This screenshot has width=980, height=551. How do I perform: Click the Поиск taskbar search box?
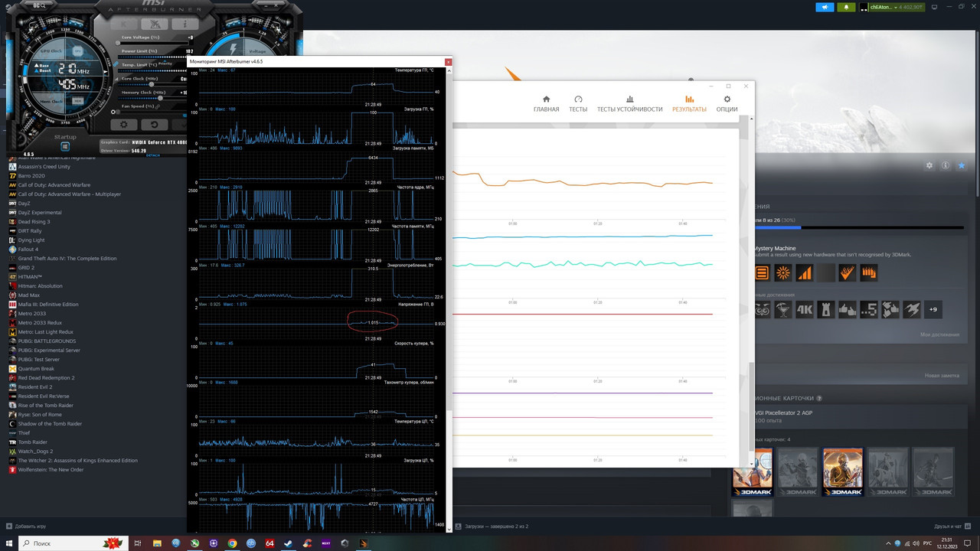coord(73,543)
